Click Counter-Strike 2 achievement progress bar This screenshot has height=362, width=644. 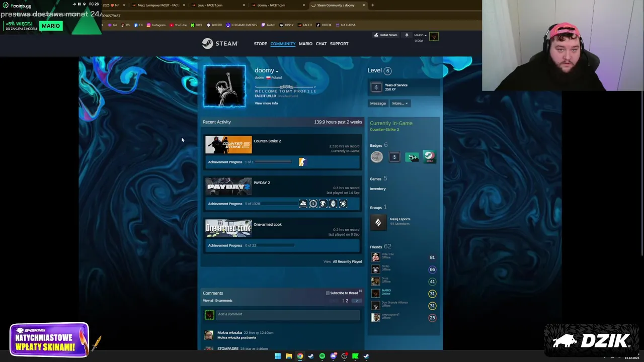coord(273,162)
